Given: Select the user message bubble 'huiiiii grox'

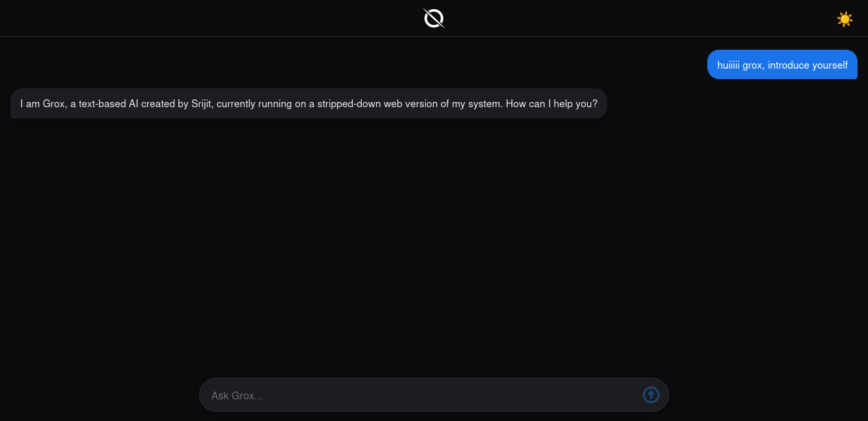Looking at the screenshot, I should pos(782,65).
